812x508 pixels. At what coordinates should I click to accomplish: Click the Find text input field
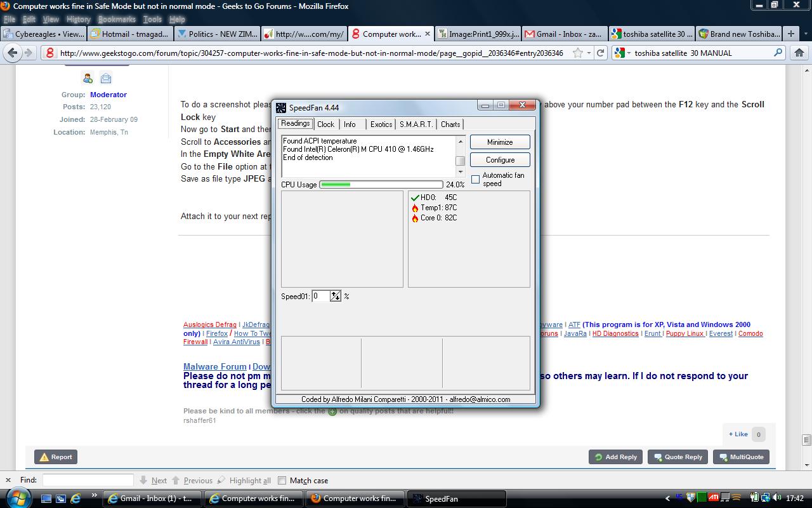pos(88,480)
